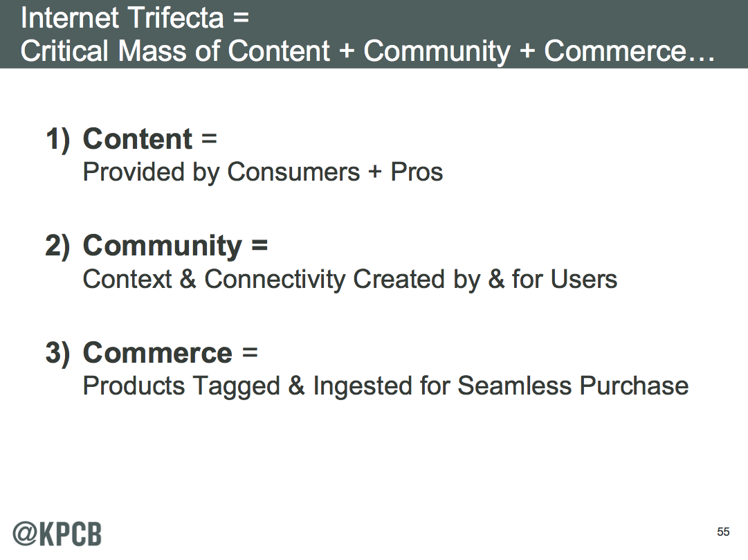Click the word 'Users' under Community

[584, 279]
